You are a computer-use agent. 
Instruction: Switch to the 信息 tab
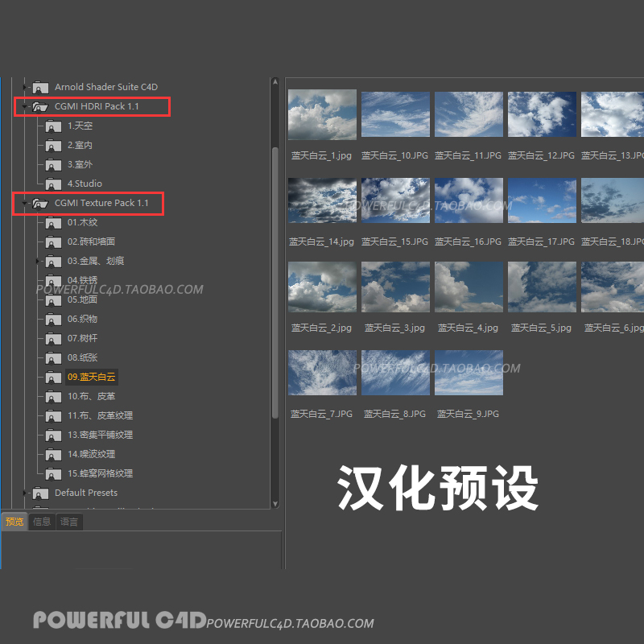pyautogui.click(x=42, y=522)
